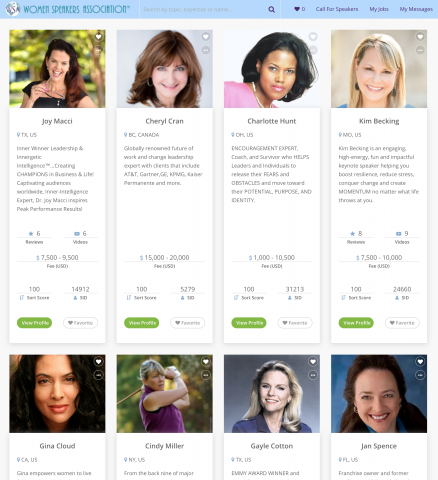Open Call For Speakers menu item
This screenshot has width=438, height=480.
[337, 9]
